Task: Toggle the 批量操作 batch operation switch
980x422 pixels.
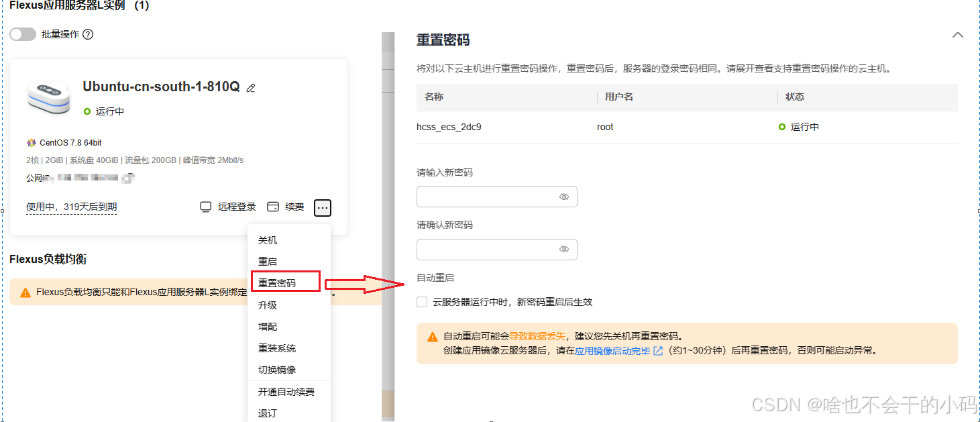Action: [23, 34]
